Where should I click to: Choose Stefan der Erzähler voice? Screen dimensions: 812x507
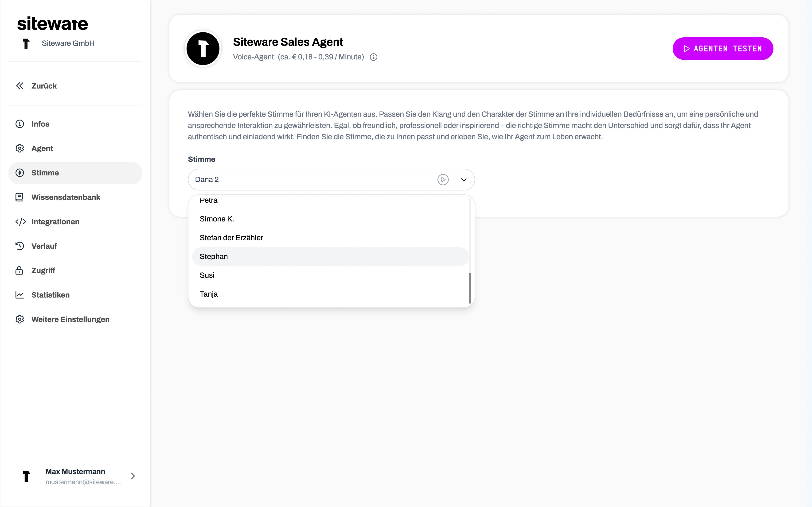tap(330, 238)
